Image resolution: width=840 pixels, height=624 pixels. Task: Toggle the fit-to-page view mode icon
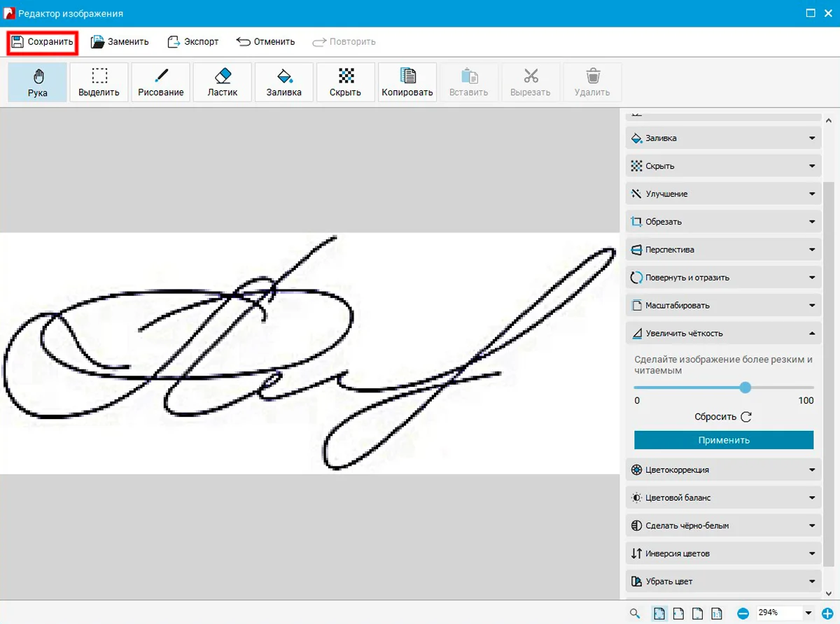(x=659, y=614)
